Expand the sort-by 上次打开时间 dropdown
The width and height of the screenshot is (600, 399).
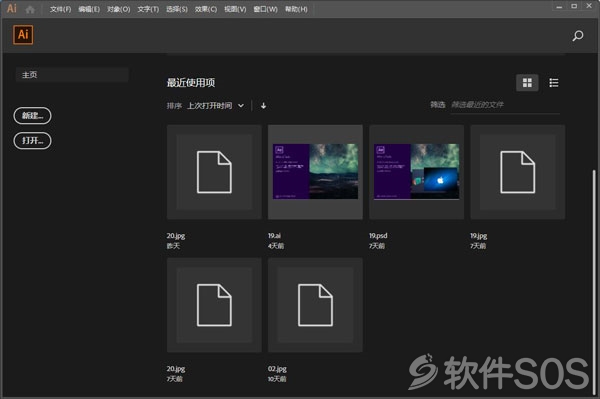point(215,106)
